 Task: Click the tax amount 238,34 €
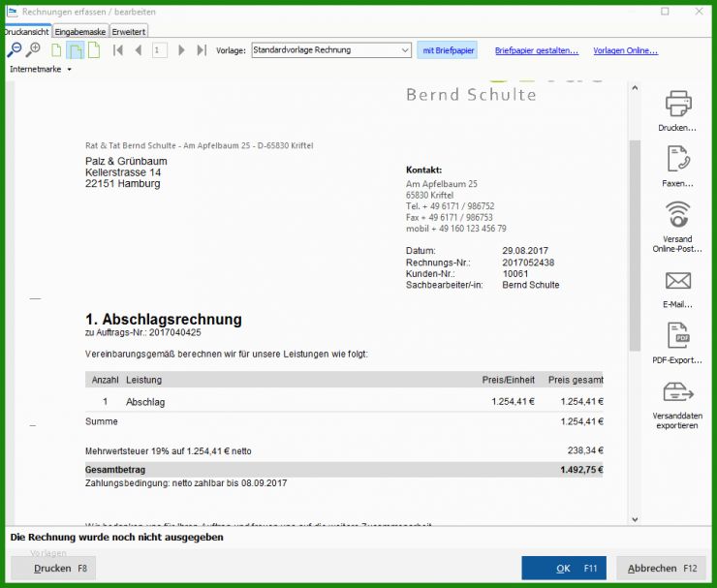click(x=585, y=450)
